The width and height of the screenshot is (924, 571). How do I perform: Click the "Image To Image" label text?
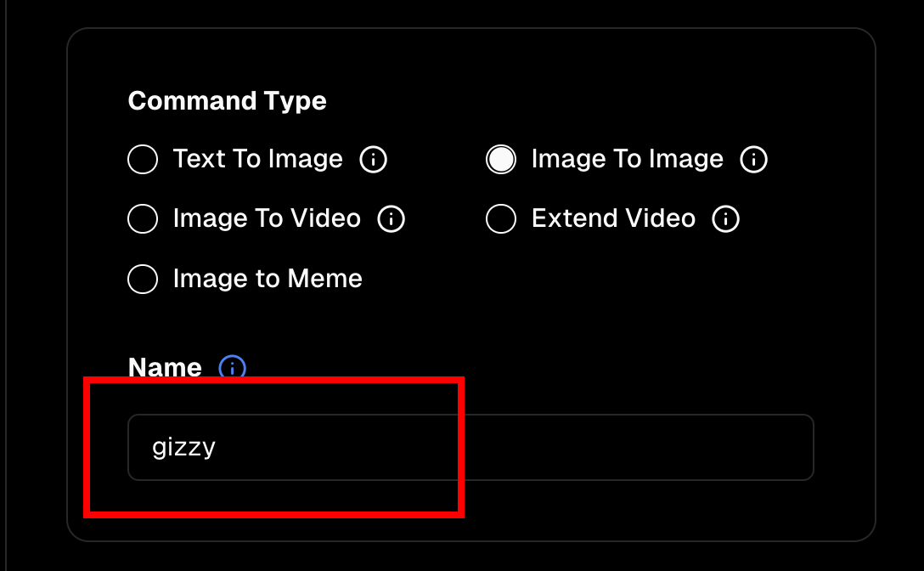(x=627, y=159)
